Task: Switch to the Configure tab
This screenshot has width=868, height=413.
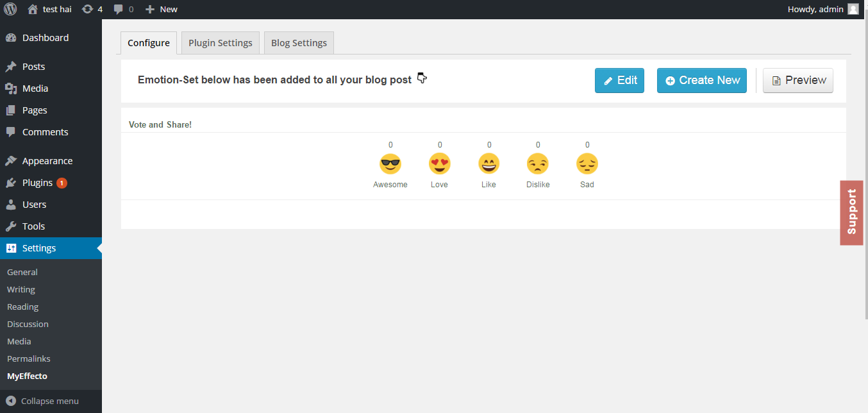Action: 149,43
